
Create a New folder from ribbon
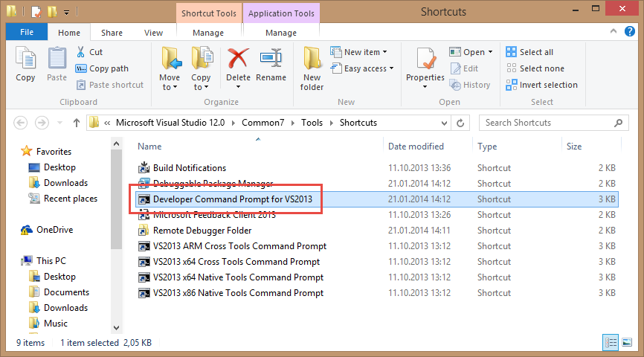312,68
